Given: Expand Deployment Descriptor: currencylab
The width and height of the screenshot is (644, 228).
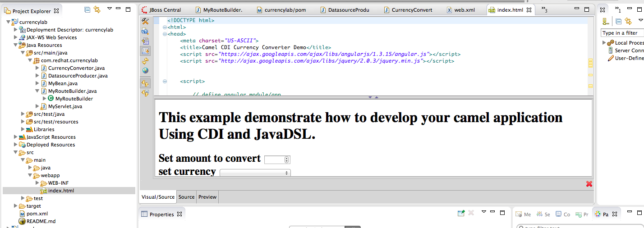Looking at the screenshot, I should [x=16, y=30].
